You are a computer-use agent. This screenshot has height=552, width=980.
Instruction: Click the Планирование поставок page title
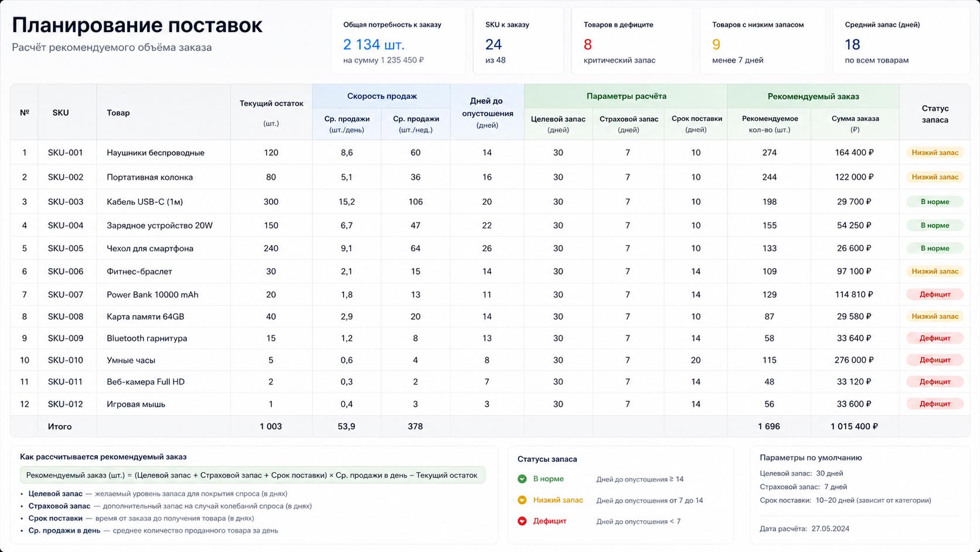[x=137, y=25]
